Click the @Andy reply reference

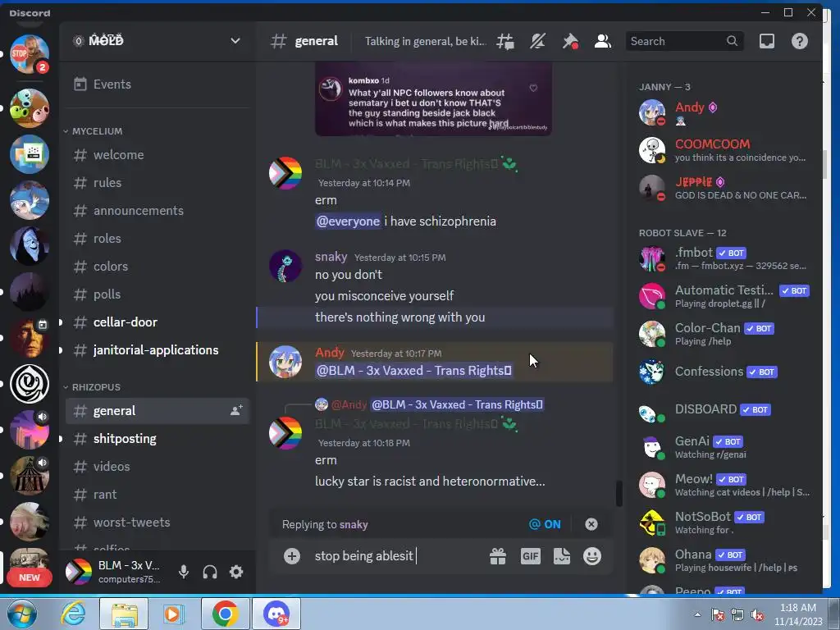tap(349, 404)
